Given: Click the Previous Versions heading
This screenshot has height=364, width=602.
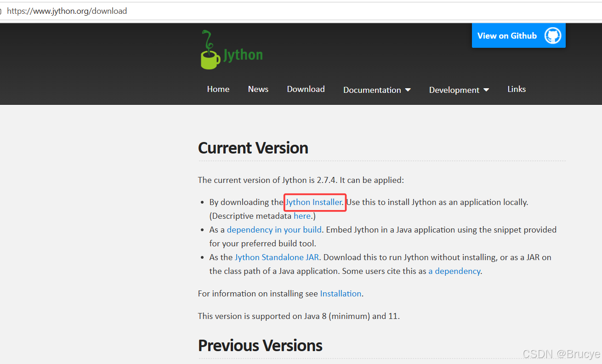Looking at the screenshot, I should [260, 346].
